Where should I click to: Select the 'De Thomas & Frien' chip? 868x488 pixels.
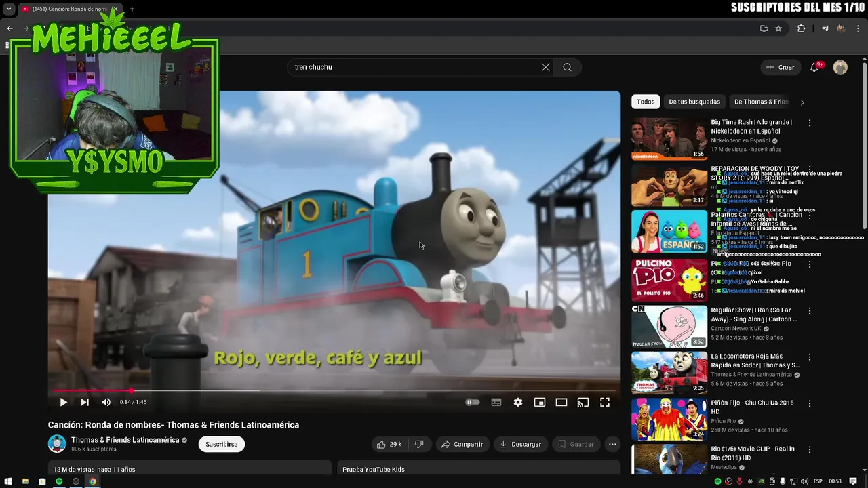coord(761,102)
